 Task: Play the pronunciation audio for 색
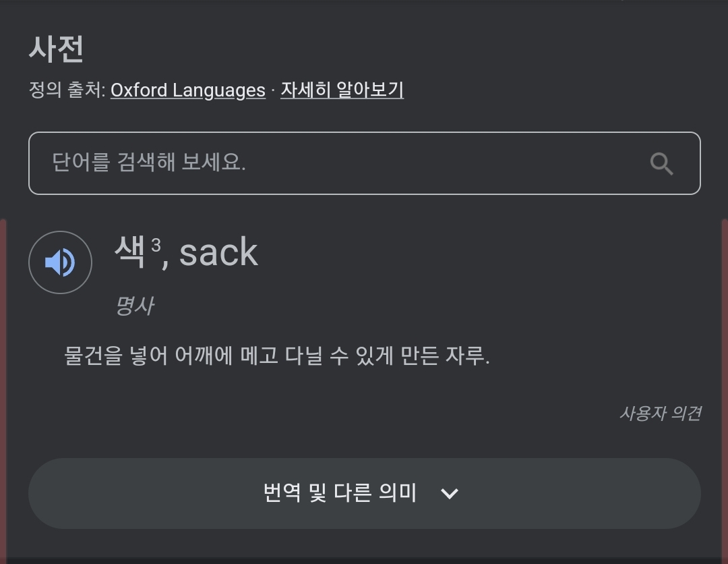coord(60,262)
